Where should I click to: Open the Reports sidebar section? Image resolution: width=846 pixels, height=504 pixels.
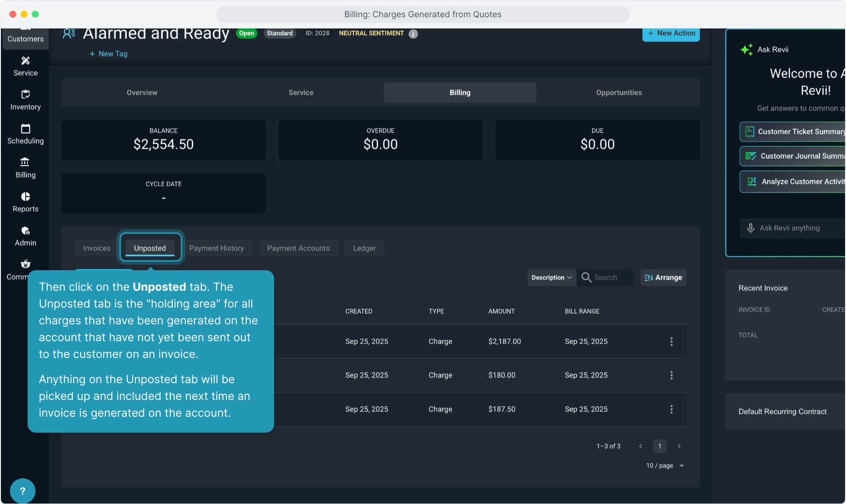coord(25,203)
